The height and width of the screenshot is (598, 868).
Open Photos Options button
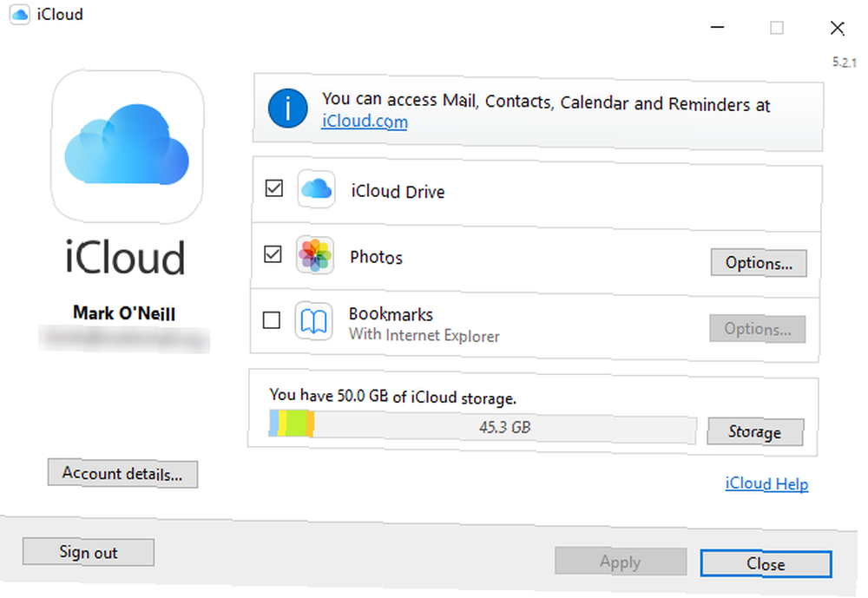[x=759, y=262]
